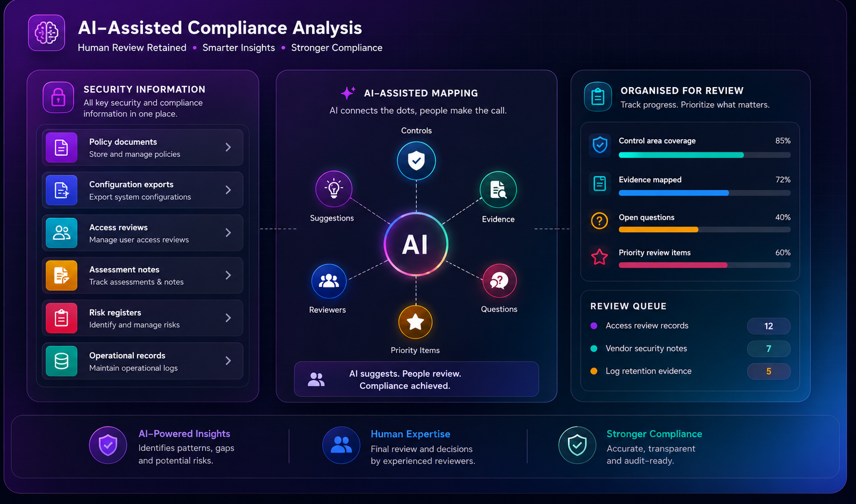Viewport: 856px width, 504px height.
Task: Click the Open questions question-mark icon
Action: point(600,221)
